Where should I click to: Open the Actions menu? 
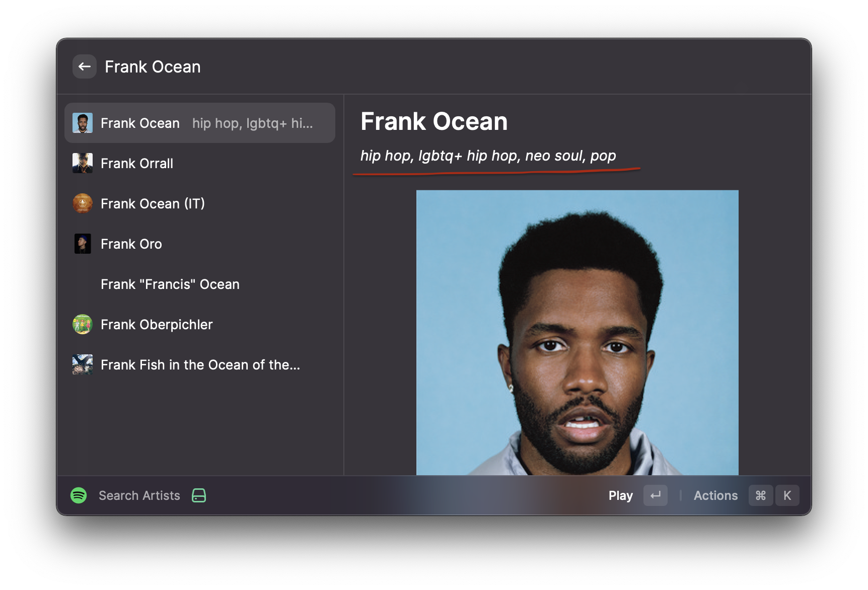715,495
